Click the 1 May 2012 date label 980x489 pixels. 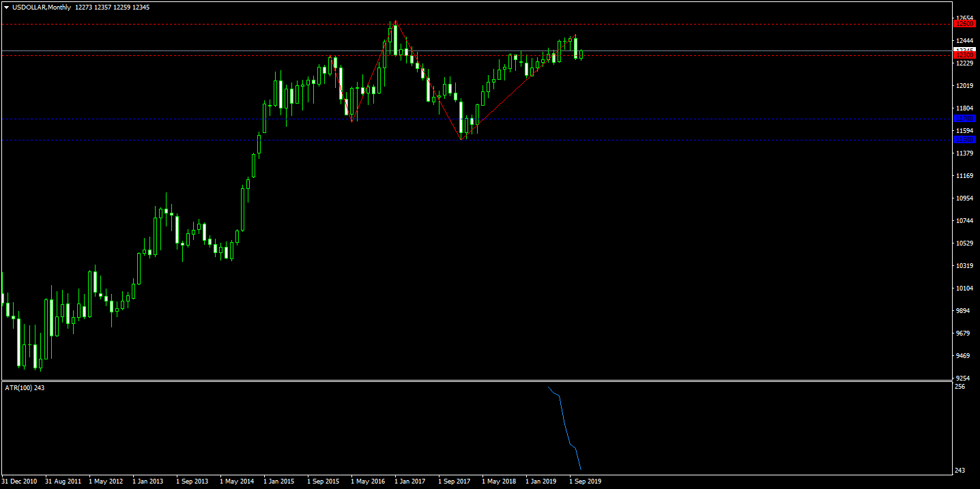coord(106,481)
